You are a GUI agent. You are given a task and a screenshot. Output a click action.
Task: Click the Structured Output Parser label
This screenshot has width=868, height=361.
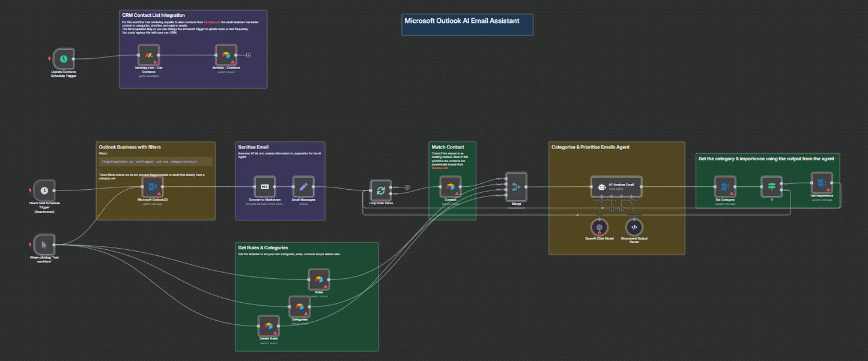[634, 240]
